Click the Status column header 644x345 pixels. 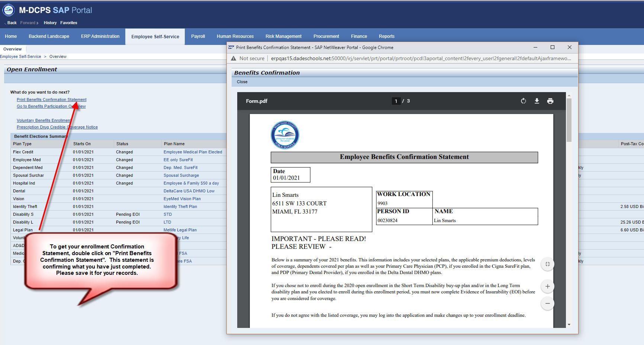pyautogui.click(x=122, y=144)
